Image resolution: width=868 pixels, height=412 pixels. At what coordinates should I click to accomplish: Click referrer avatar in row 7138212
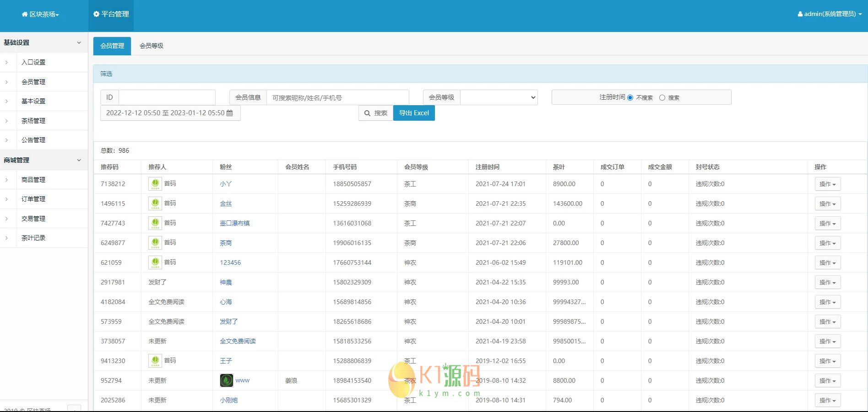[x=155, y=184]
